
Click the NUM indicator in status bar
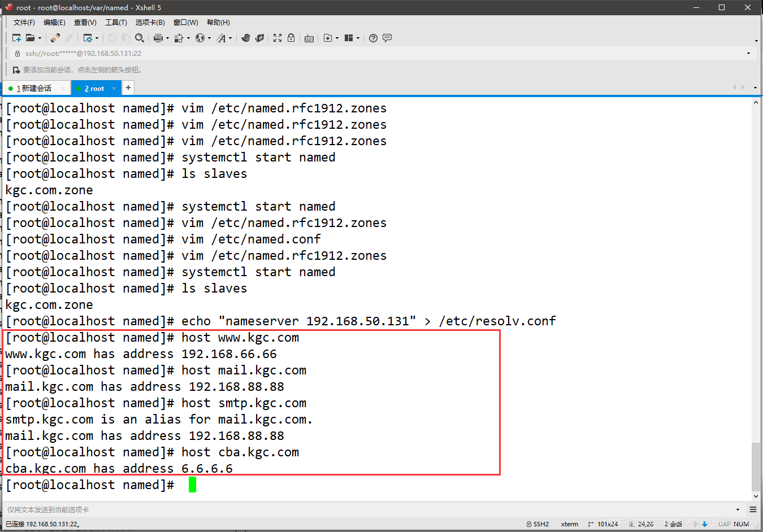[742, 524]
